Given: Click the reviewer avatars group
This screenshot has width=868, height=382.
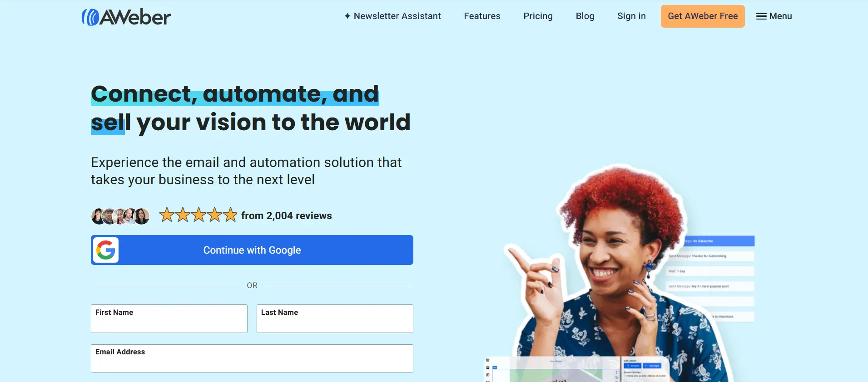Looking at the screenshot, I should [120, 216].
